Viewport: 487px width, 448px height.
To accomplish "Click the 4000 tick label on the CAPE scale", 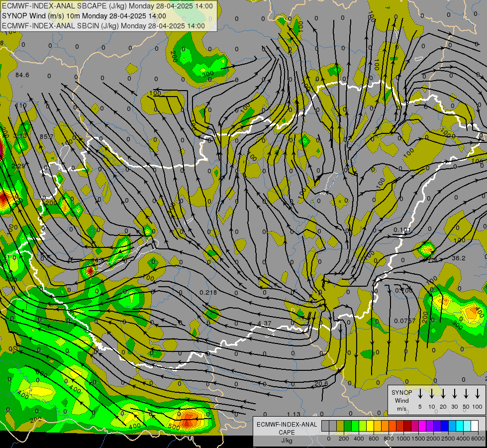I will pyautogui.click(x=463, y=439).
